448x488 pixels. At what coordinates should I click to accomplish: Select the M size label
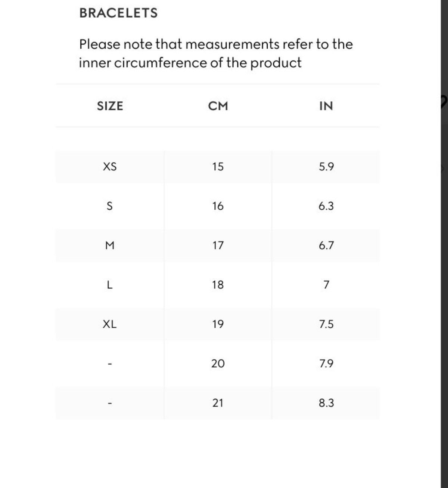pos(110,245)
